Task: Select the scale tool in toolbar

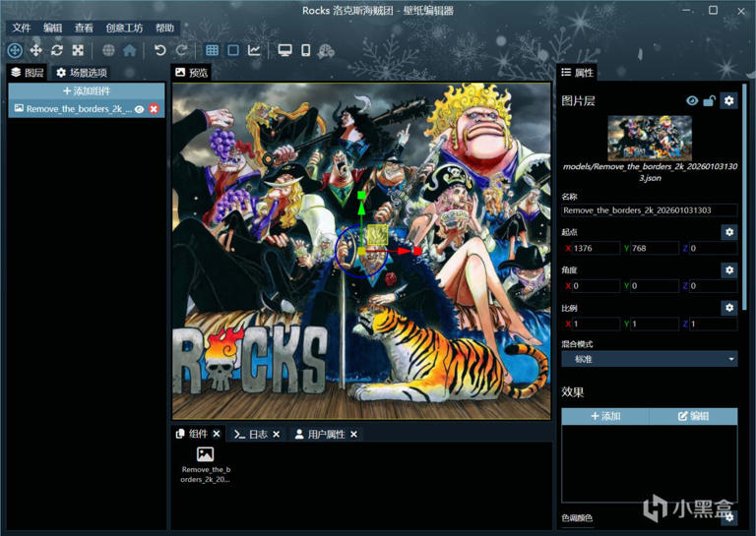Action: [77, 50]
